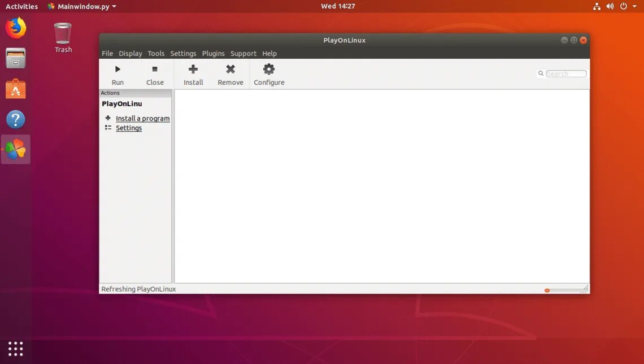Open the clock Wed 14:27 calendar
The image size is (644, 364).
338,6
